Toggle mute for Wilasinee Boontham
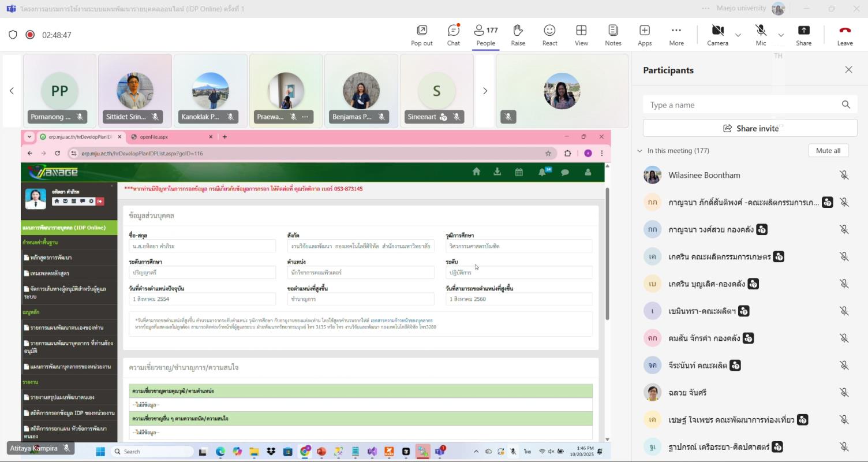 click(844, 175)
